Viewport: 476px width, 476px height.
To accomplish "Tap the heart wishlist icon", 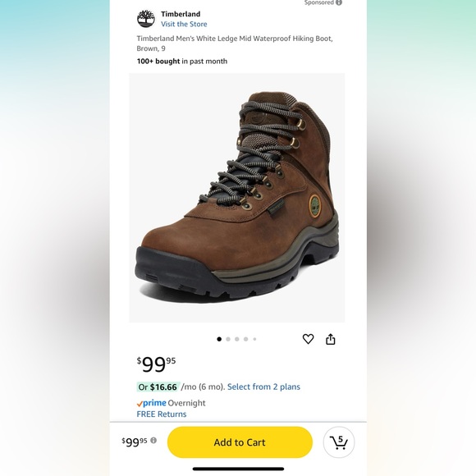I will [x=308, y=339].
